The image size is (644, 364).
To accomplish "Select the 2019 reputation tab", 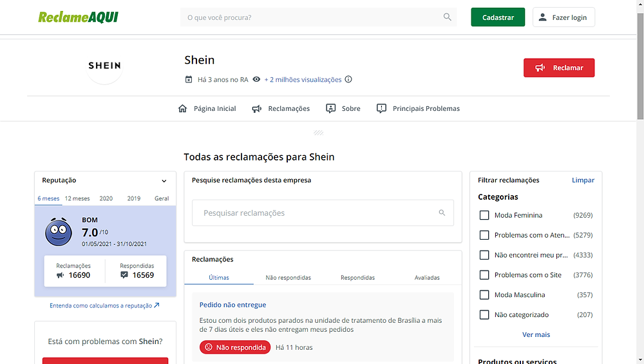I will [133, 198].
